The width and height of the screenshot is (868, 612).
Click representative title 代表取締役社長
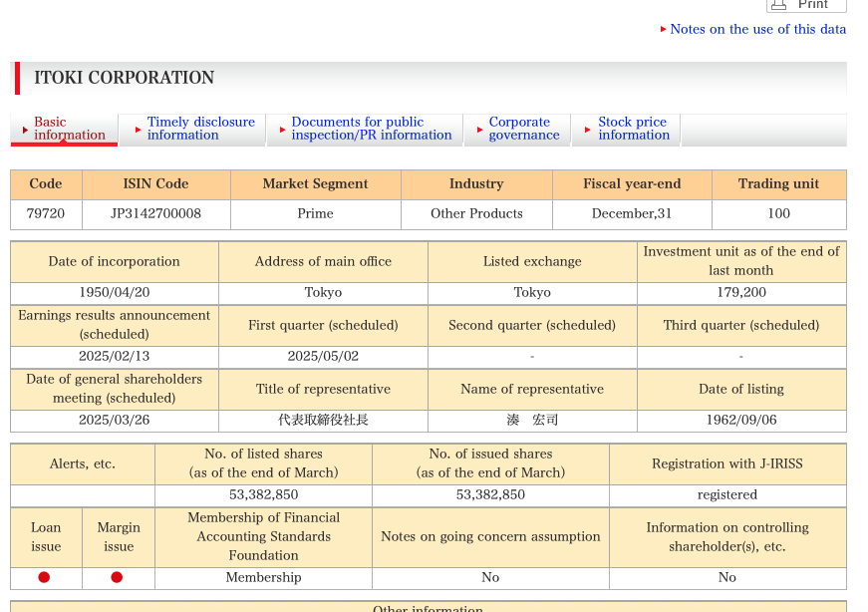pos(323,421)
